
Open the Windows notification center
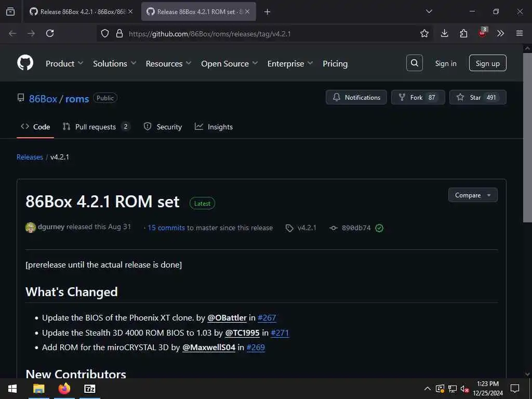[x=515, y=389]
